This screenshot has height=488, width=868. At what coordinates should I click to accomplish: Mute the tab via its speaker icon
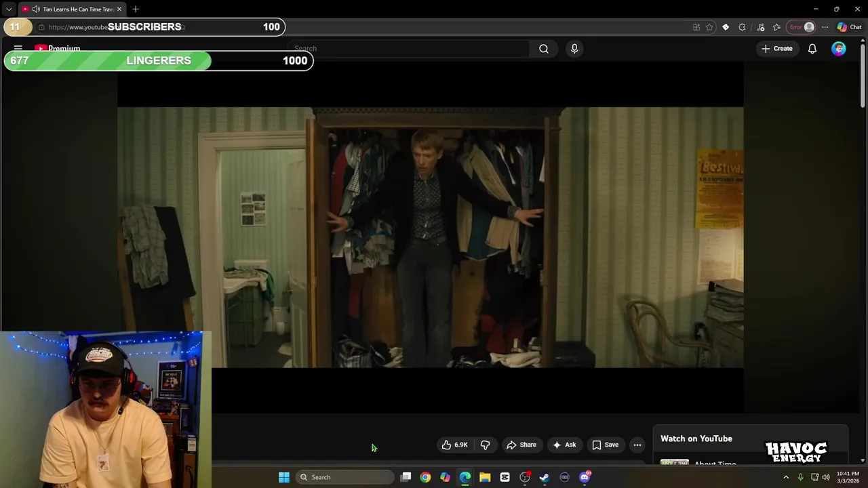pyautogui.click(x=35, y=9)
